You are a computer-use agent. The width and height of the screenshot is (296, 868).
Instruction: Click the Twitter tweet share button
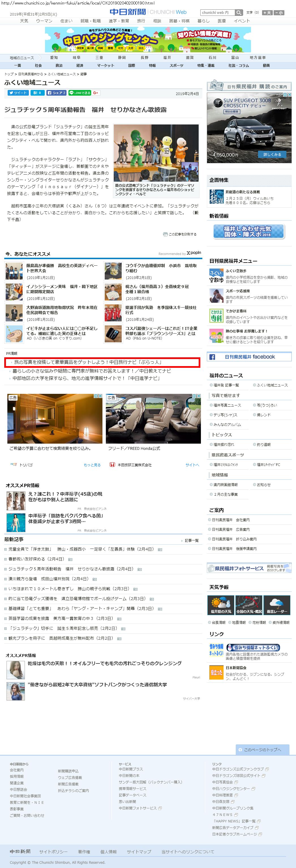18,93
